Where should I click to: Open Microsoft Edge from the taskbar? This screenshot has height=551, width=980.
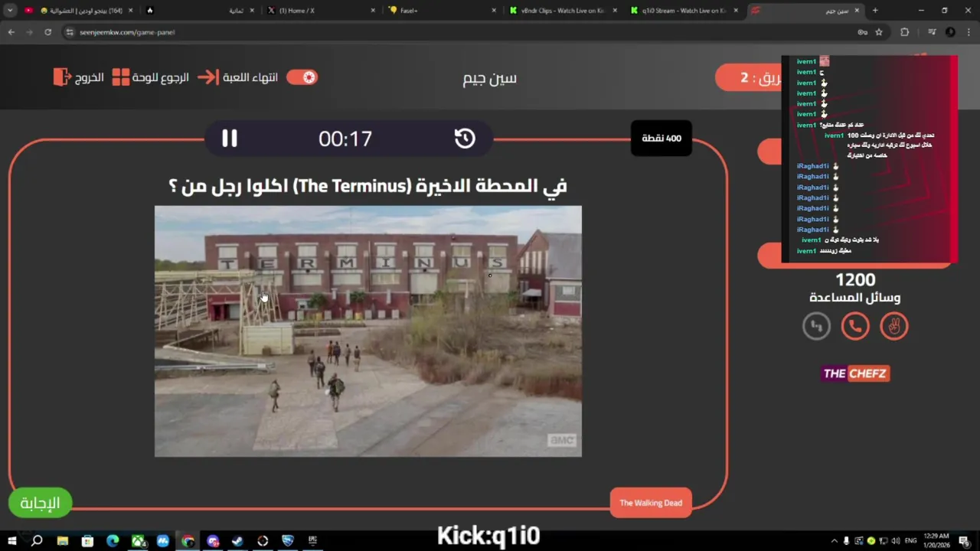point(113,541)
